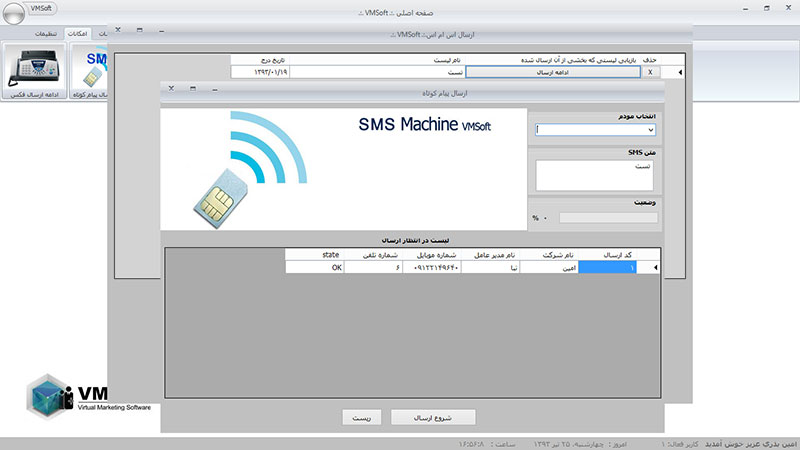Select the highlighted send code cell
800x450 pixels.
click(x=613, y=267)
